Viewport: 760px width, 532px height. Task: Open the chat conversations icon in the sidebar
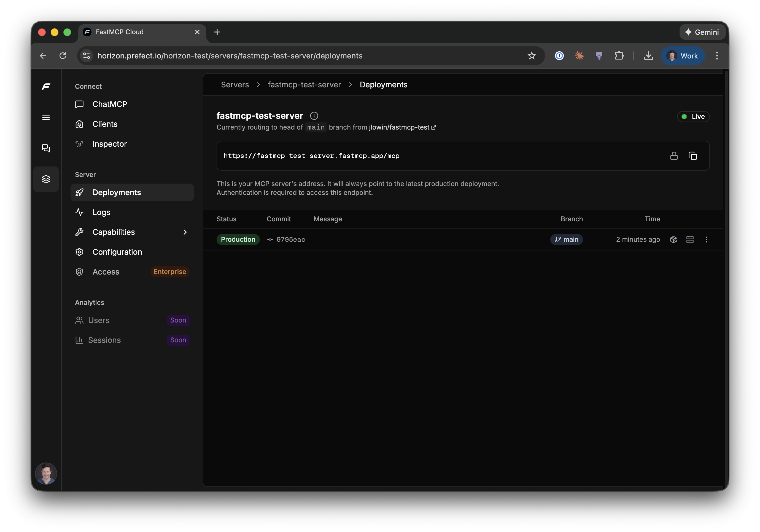[46, 148]
